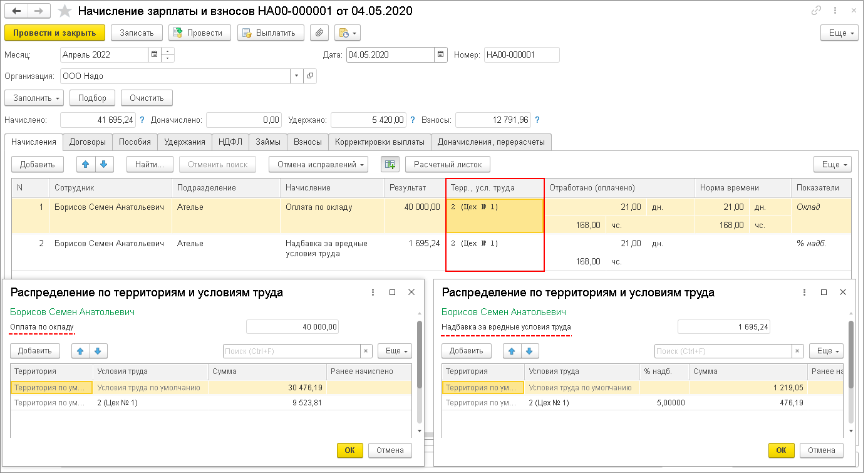Show help for the Начислено amount
The width and height of the screenshot is (868, 473).
click(x=142, y=120)
